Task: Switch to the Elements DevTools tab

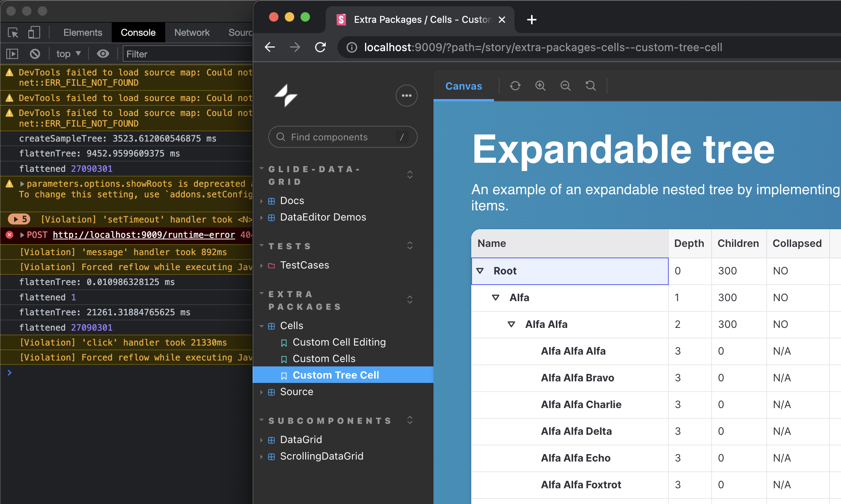Action: click(x=83, y=33)
